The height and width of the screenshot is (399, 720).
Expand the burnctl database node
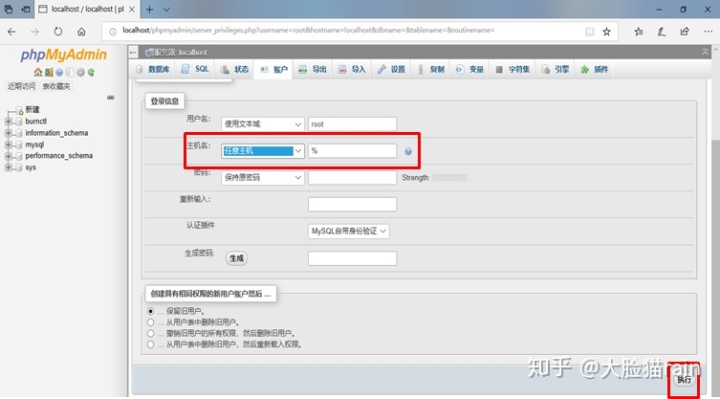8,121
